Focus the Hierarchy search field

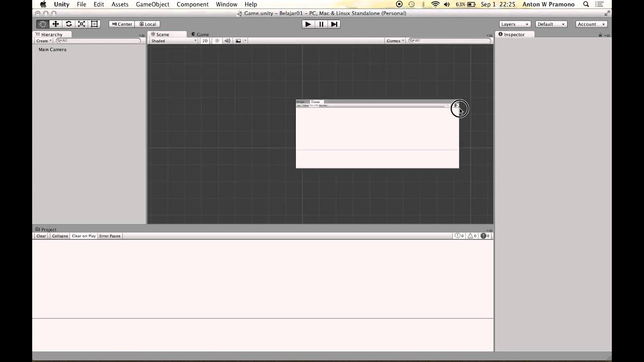98,41
